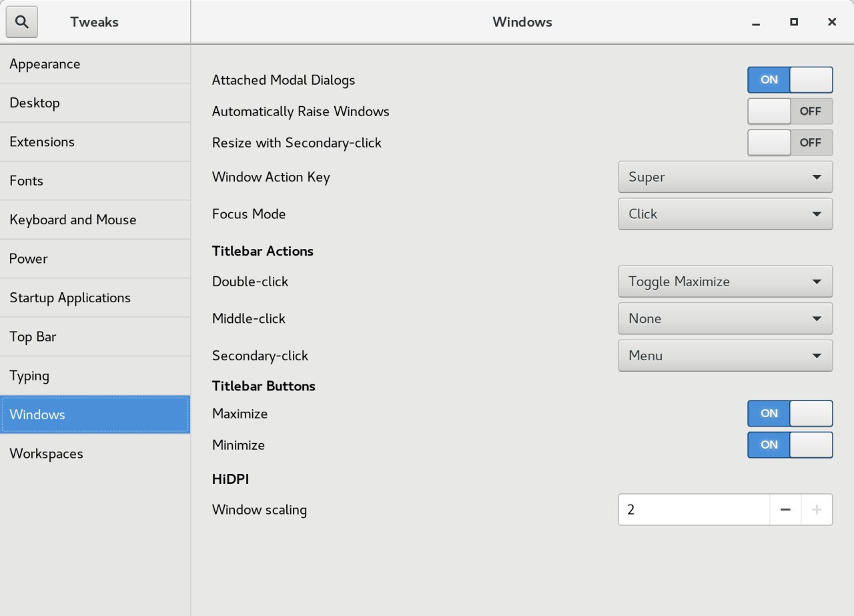This screenshot has width=854, height=616.
Task: Expand the Middle-click action dropdown
Action: [x=725, y=319]
